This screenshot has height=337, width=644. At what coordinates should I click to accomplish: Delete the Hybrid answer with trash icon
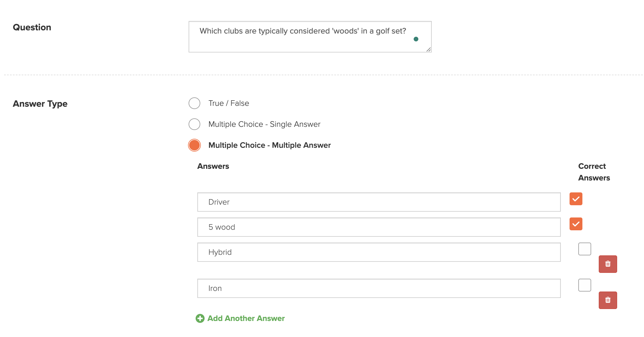click(608, 264)
